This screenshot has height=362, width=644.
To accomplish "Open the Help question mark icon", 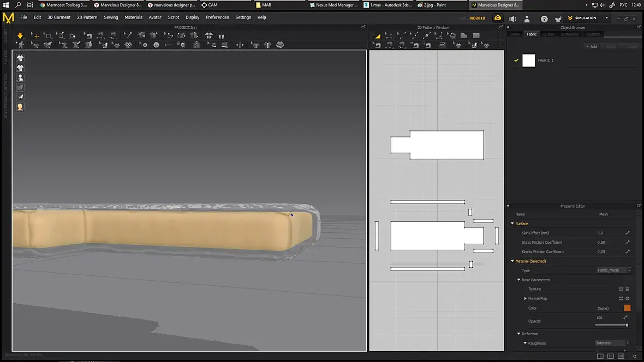I will pos(544,19).
